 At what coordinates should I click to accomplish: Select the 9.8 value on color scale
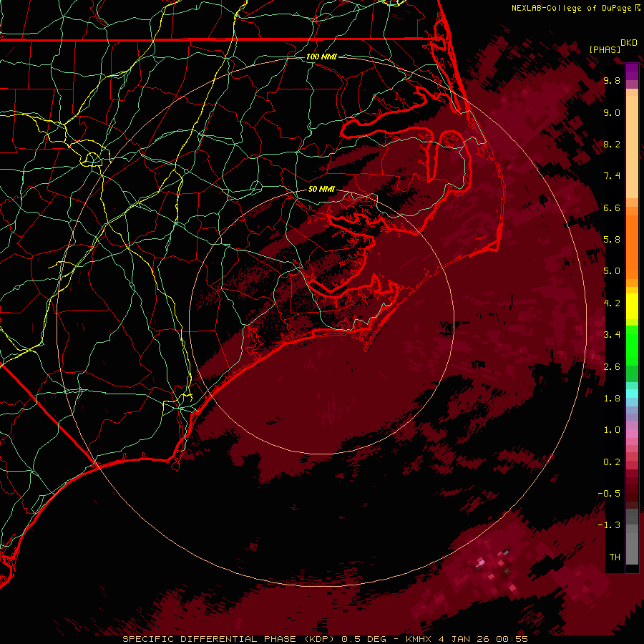(x=612, y=80)
